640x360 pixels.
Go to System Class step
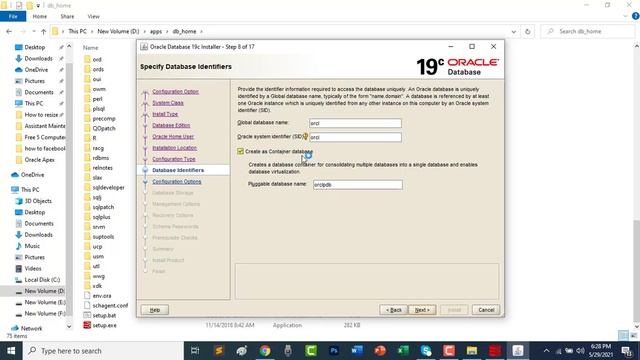[168, 103]
